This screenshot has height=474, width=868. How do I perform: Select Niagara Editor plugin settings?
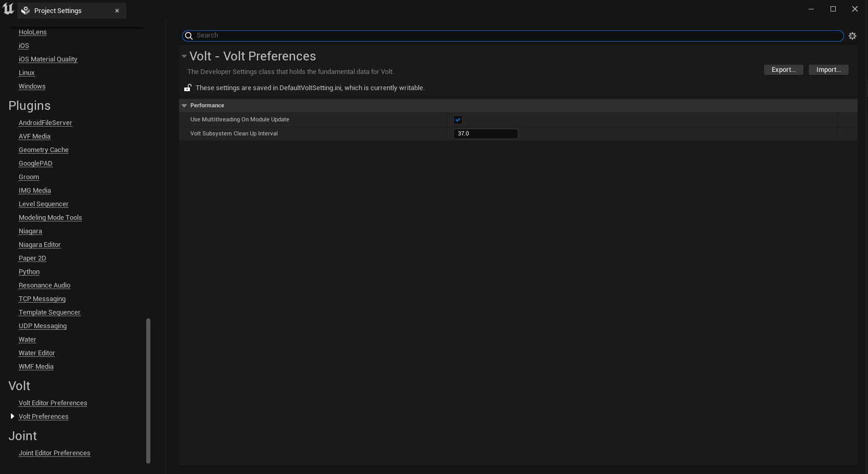click(x=40, y=245)
